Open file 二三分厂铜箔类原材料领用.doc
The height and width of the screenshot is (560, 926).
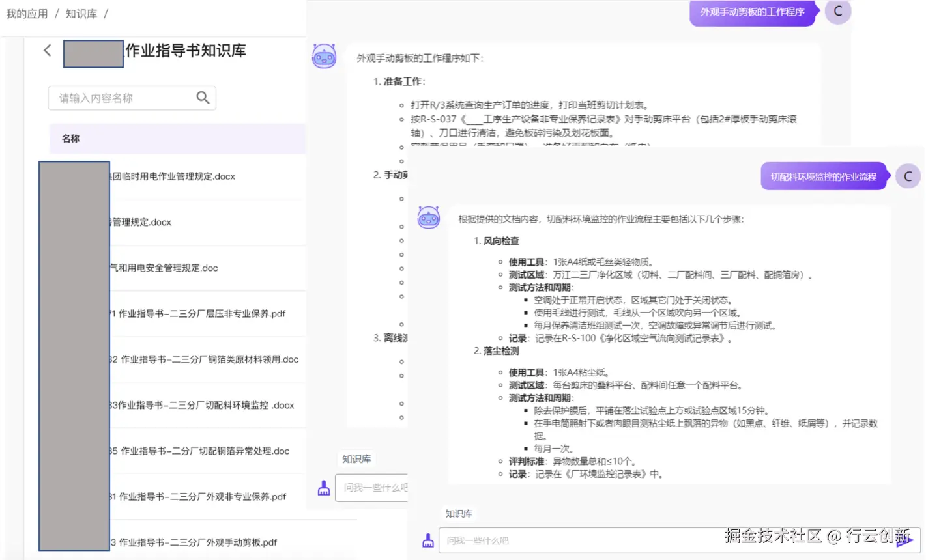click(x=204, y=359)
